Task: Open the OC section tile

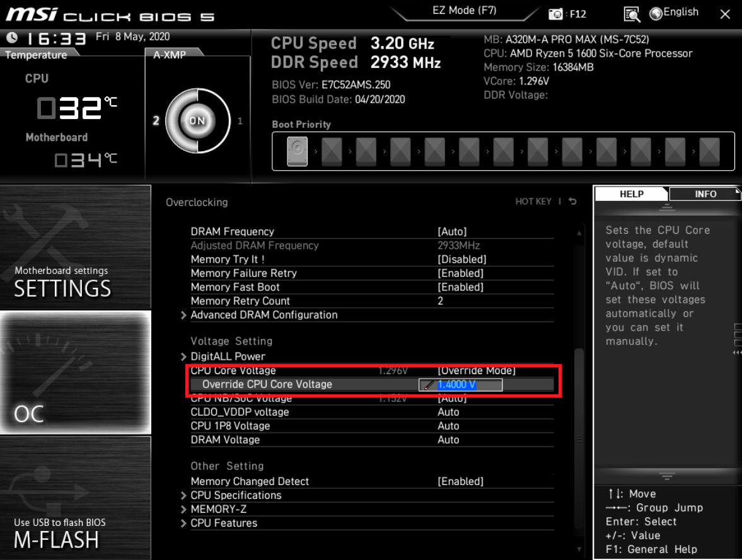Action: pyautogui.click(x=76, y=373)
